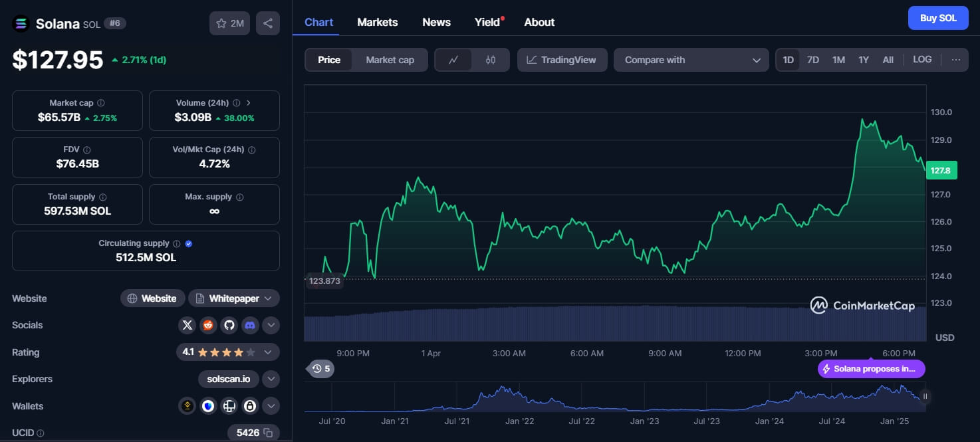Select the 7D time range

point(812,60)
